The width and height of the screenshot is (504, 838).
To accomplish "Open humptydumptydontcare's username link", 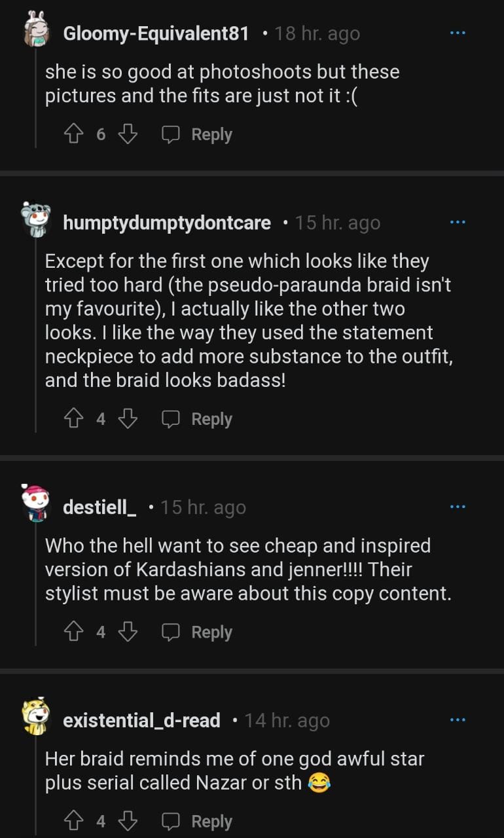I will (x=167, y=223).
